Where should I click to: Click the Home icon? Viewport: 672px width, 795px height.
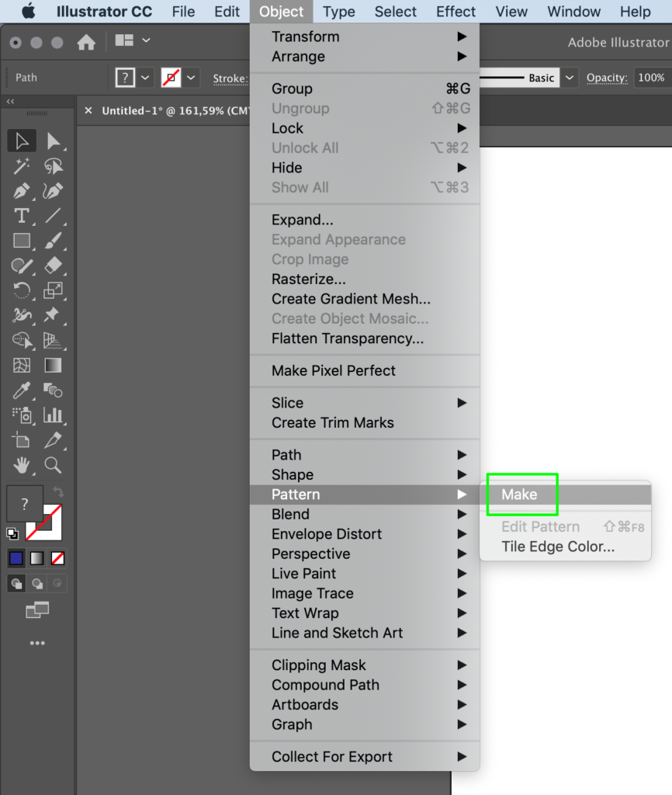click(x=86, y=42)
